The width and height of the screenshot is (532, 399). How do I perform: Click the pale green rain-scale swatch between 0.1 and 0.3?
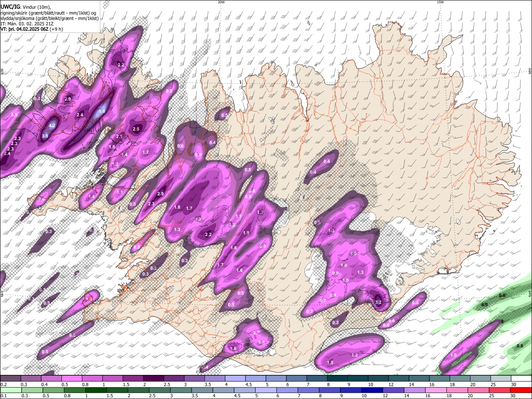point(11,390)
